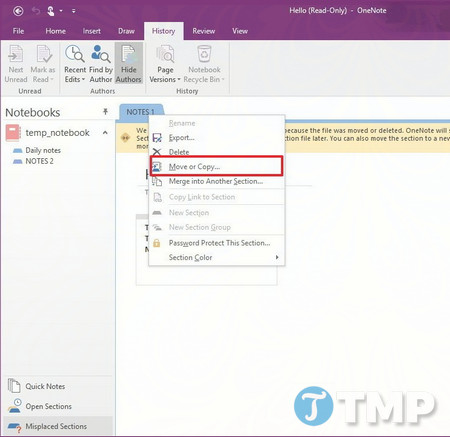This screenshot has height=437, width=450.
Task: Open the Notebook Recycle Bin dropdown
Action: pyautogui.click(x=204, y=64)
